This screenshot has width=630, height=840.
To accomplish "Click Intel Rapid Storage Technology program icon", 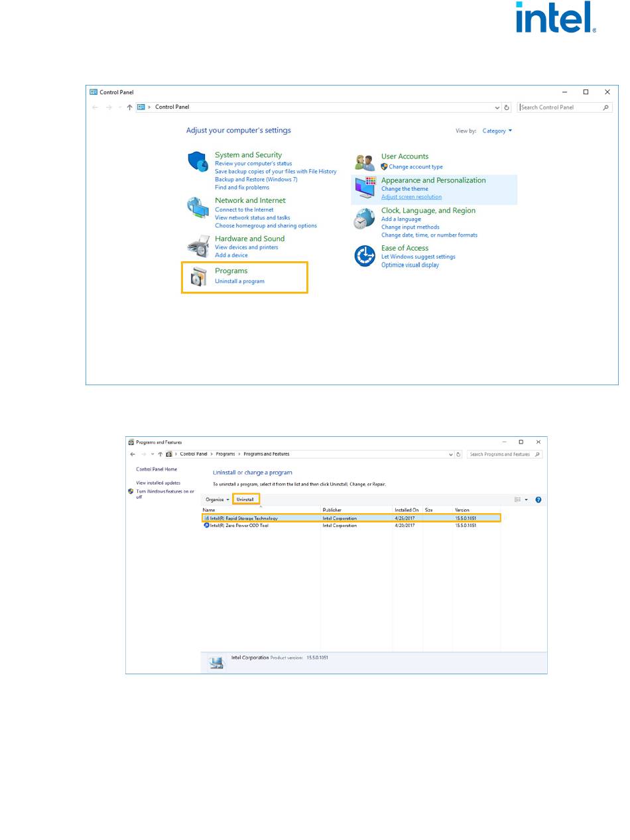I will tap(206, 518).
